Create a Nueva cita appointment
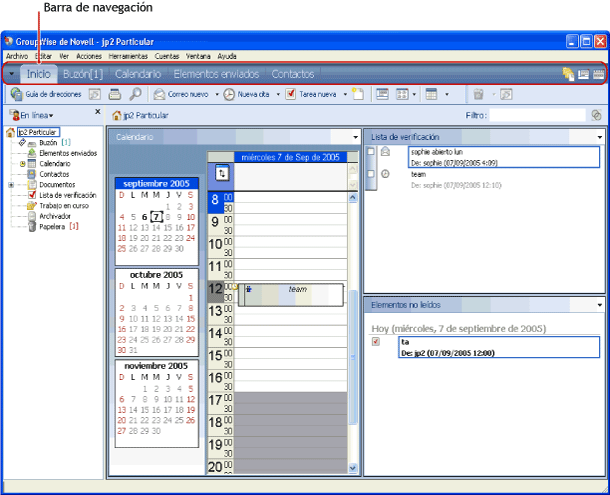The width and height of the screenshot is (610, 495). coord(247,94)
